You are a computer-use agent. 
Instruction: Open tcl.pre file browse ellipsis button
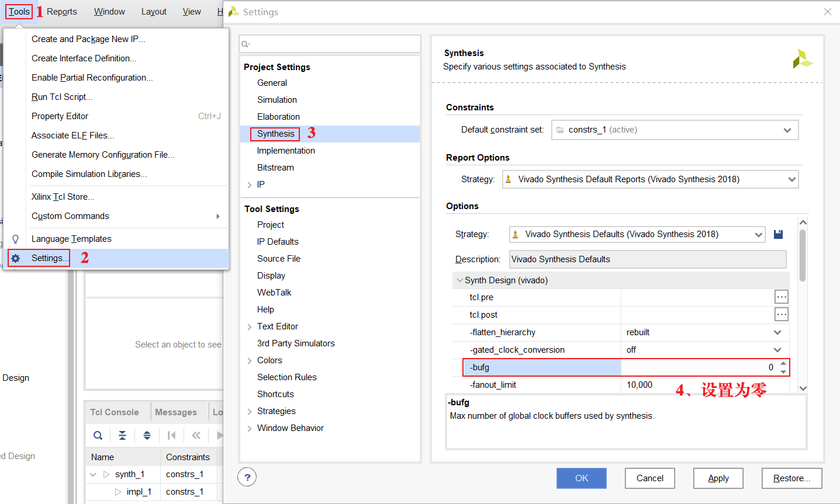tap(782, 297)
